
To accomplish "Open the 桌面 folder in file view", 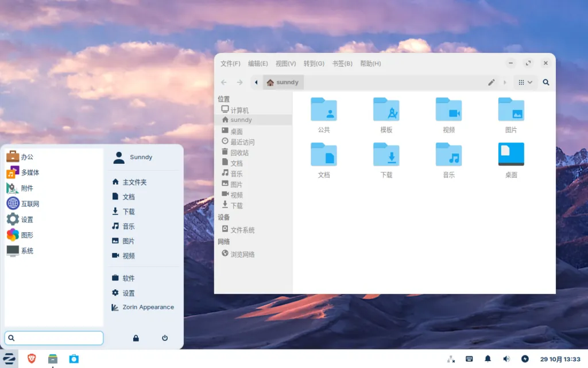I will pyautogui.click(x=511, y=160).
